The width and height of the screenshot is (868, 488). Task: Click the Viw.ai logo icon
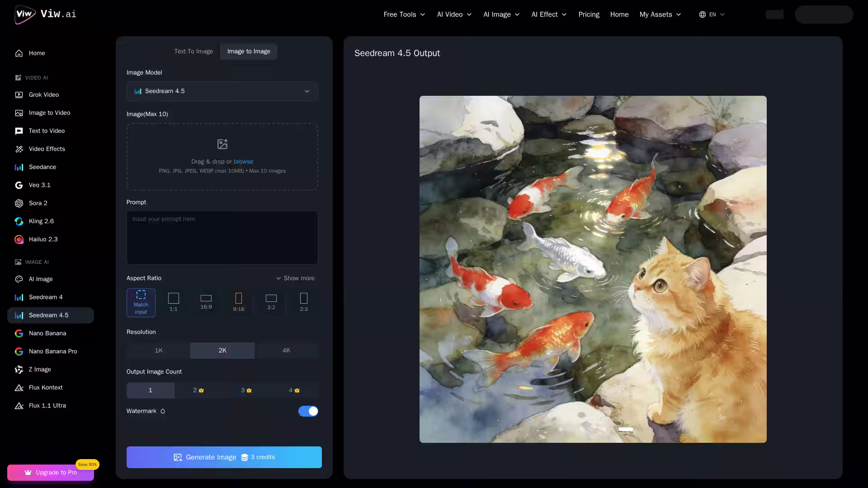24,14
